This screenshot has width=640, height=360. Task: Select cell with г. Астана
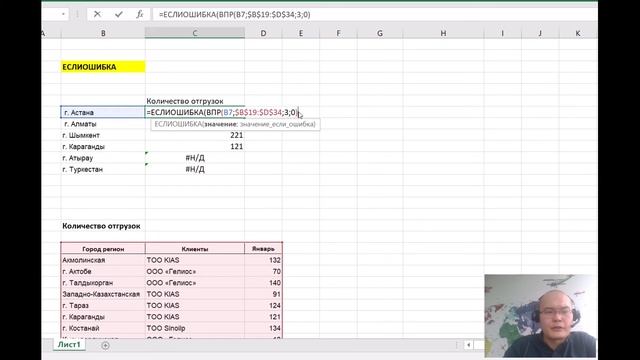(x=103, y=112)
